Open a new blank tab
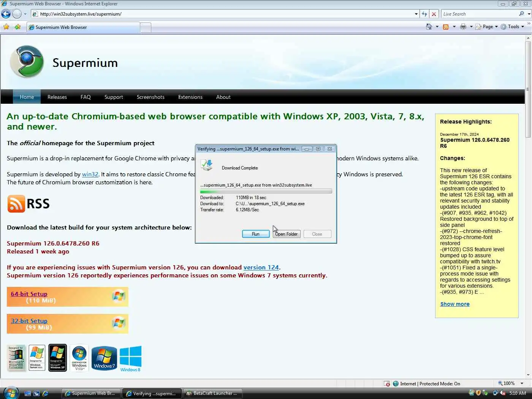The width and height of the screenshot is (532, 399). tap(146, 27)
